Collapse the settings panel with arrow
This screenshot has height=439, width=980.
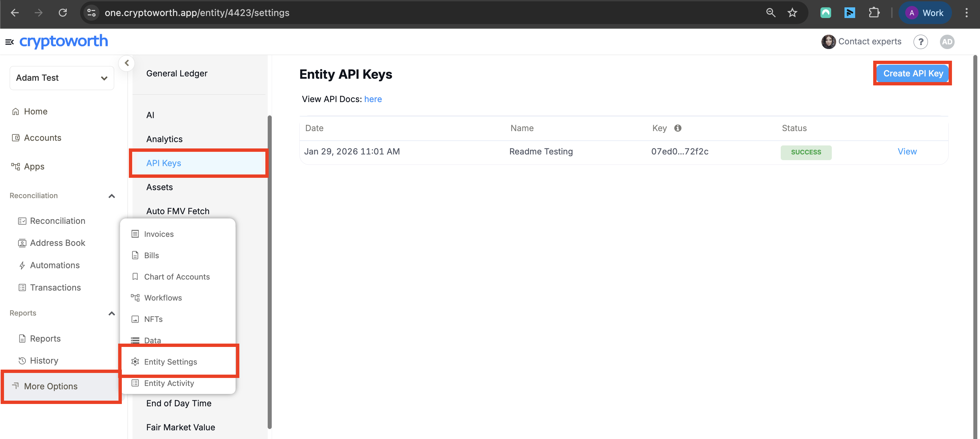pos(127,63)
